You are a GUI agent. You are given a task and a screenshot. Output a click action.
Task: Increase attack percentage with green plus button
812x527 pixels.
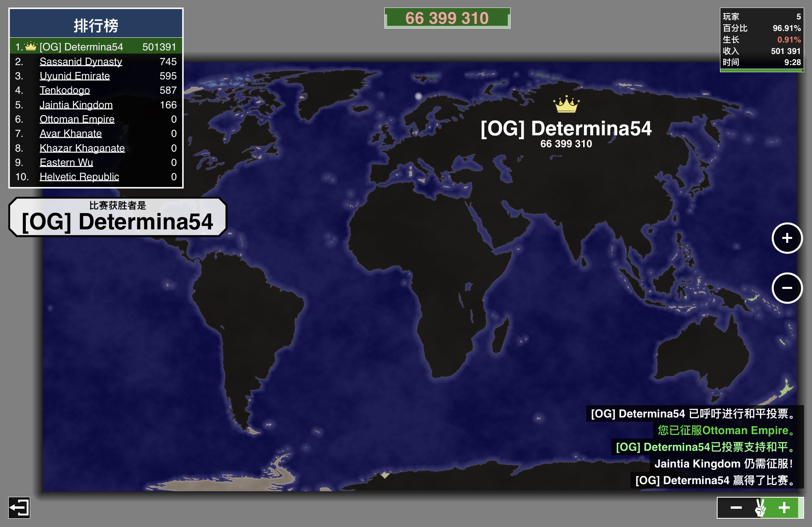click(784, 508)
